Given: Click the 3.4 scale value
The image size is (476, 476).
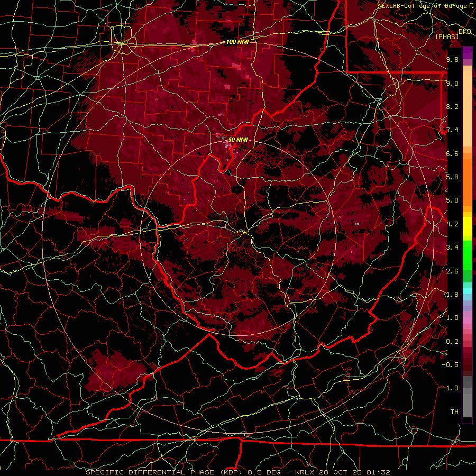Looking at the screenshot, I should pos(452,248).
